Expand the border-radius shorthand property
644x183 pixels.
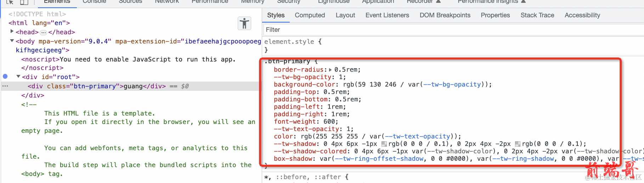[331, 70]
